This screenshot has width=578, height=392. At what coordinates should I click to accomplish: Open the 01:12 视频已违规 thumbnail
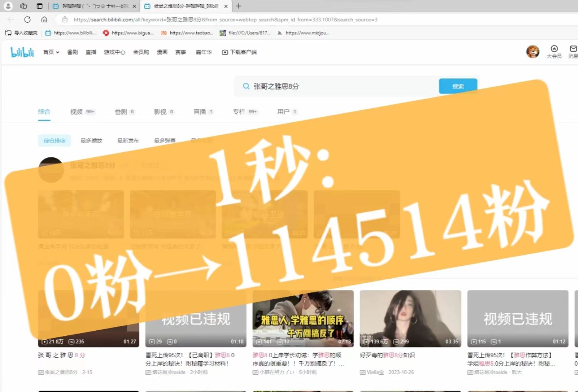coord(518,318)
